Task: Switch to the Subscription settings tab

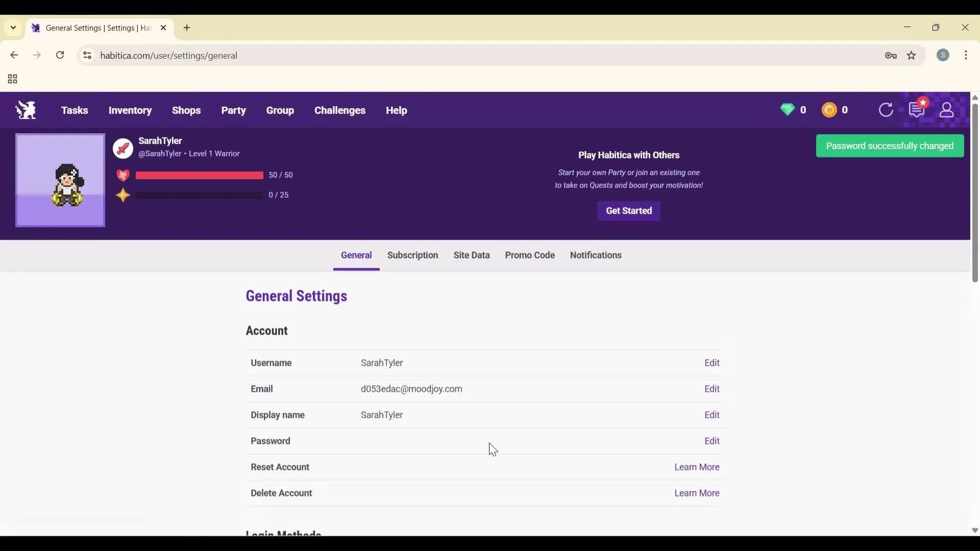Action: (412, 255)
